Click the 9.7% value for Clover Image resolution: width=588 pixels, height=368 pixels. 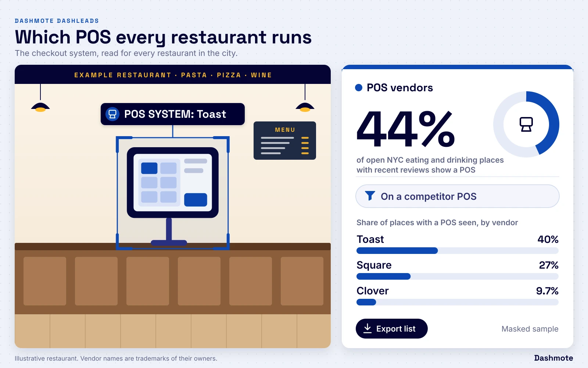[547, 291]
